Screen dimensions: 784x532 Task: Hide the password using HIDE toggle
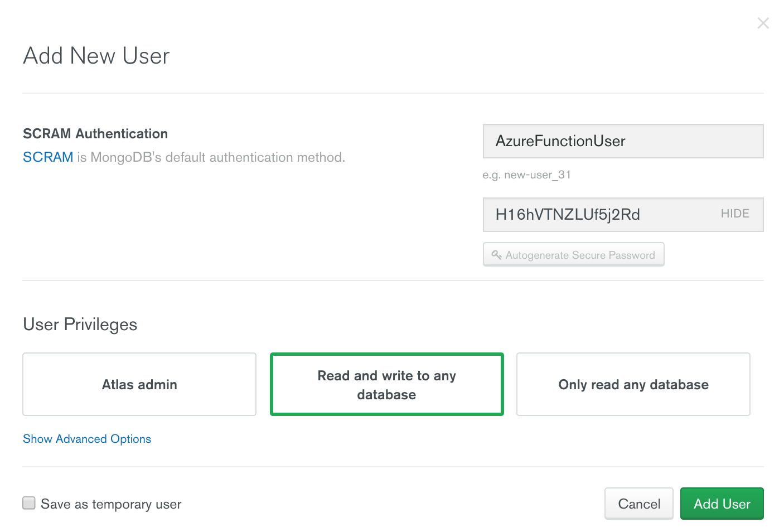click(734, 214)
